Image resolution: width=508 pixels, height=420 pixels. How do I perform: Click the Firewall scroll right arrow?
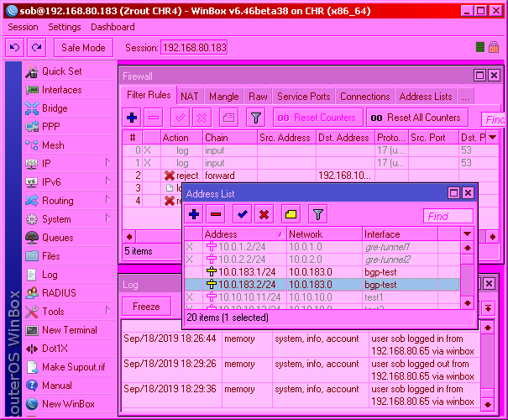point(492,237)
